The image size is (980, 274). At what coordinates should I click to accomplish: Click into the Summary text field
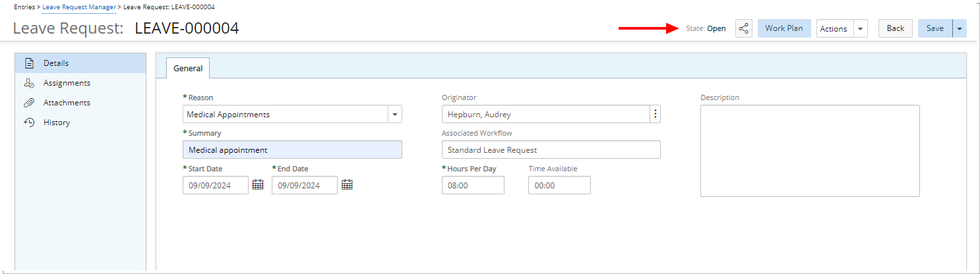click(x=292, y=150)
